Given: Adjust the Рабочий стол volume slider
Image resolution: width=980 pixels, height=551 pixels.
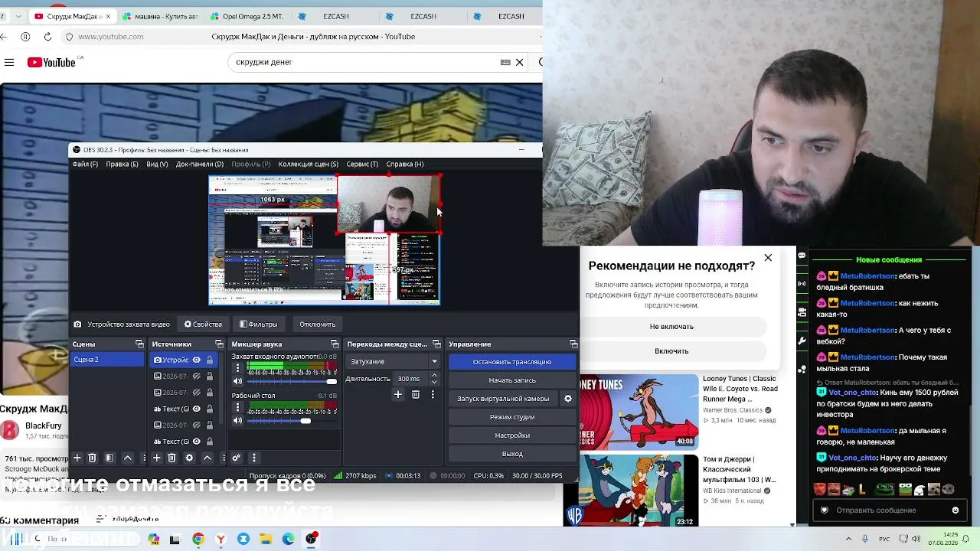Looking at the screenshot, I should [x=292, y=420].
